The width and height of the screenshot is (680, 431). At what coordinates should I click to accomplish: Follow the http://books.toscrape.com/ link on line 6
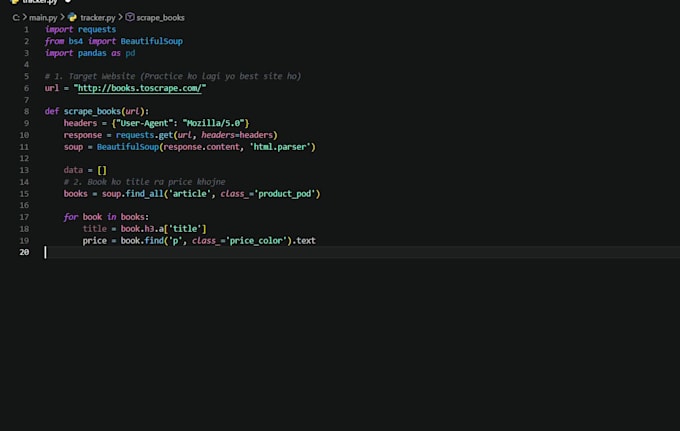pyautogui.click(x=139, y=88)
